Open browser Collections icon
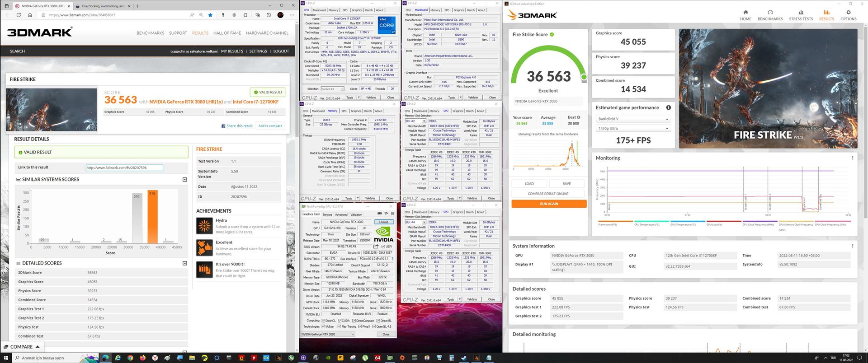 [257, 15]
